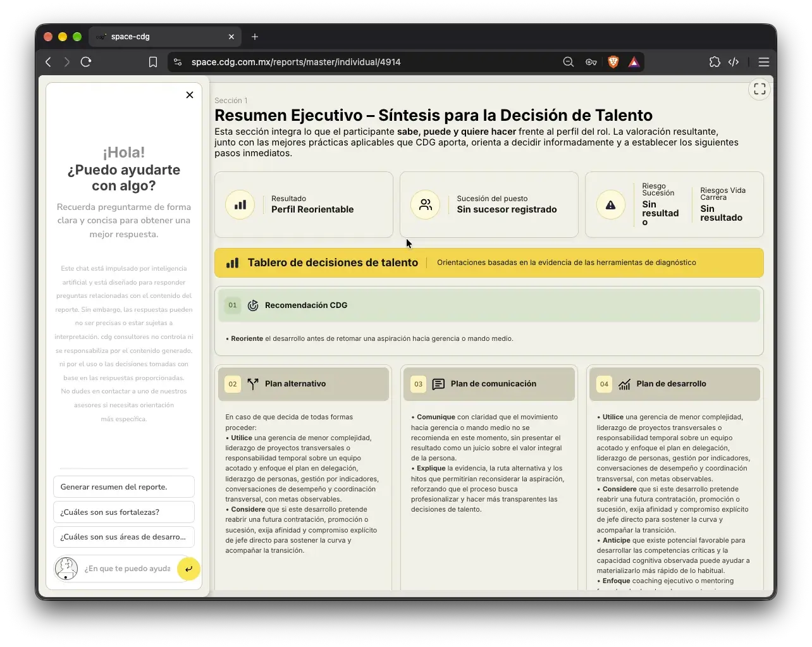
Task: Reload the current page
Action: tap(86, 62)
